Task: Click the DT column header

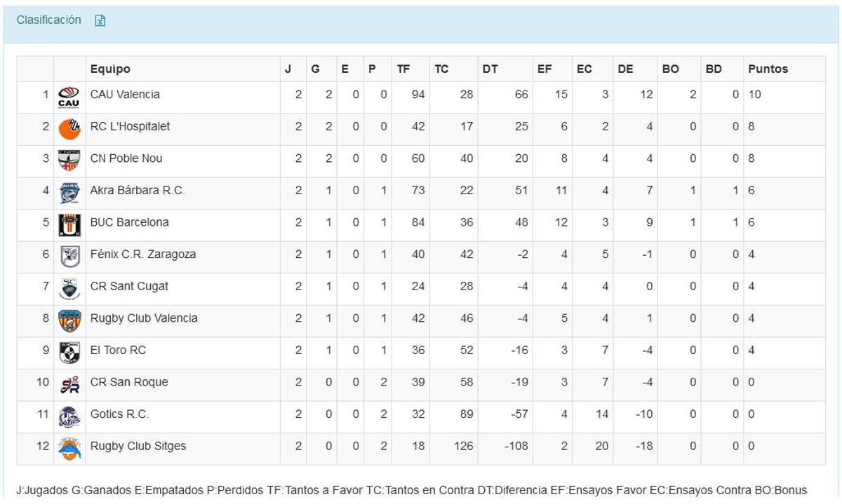Action: click(x=491, y=69)
